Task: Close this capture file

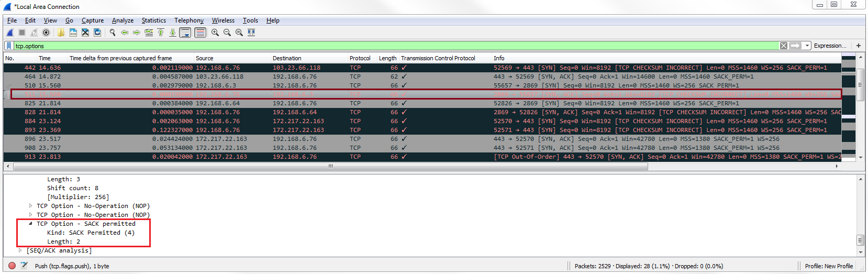Action: tap(85, 32)
